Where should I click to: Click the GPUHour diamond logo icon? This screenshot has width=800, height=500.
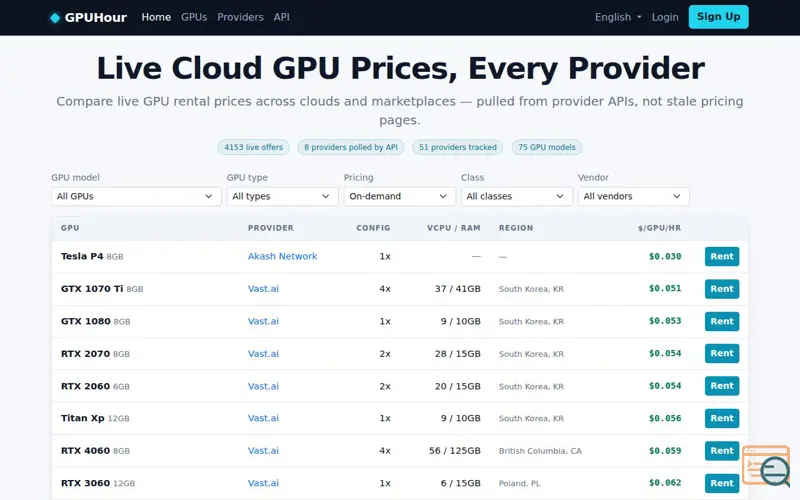click(x=55, y=18)
